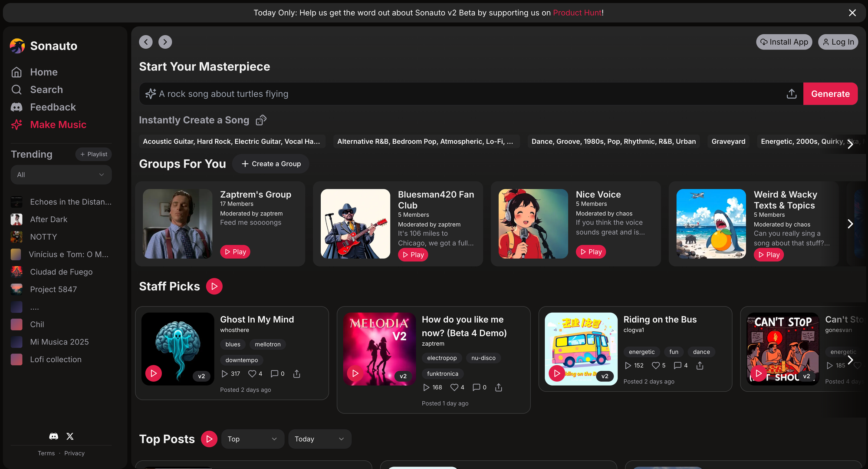Select the Graveyard style chip
868x469 pixels.
click(x=728, y=141)
